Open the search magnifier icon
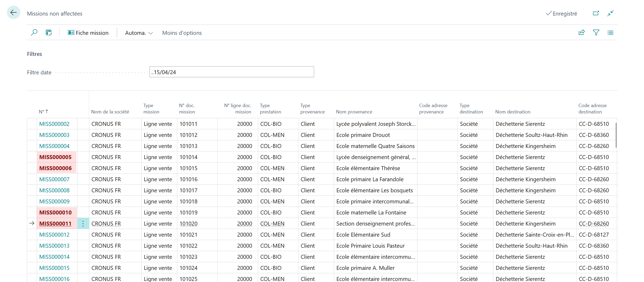644x282 pixels. point(34,33)
